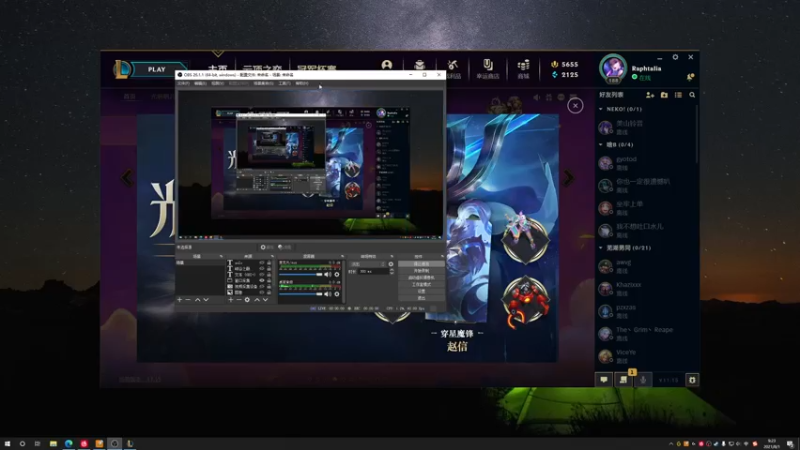Move selected OBS source up
The image size is (800, 450).
[257, 300]
